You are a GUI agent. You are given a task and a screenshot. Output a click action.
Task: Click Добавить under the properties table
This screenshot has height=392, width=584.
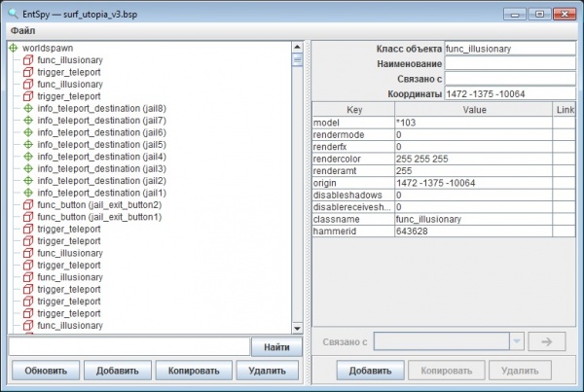tap(369, 371)
